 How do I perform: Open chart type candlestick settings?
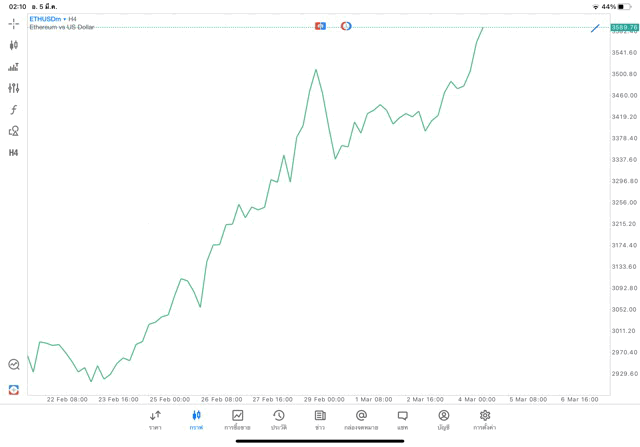(x=13, y=45)
